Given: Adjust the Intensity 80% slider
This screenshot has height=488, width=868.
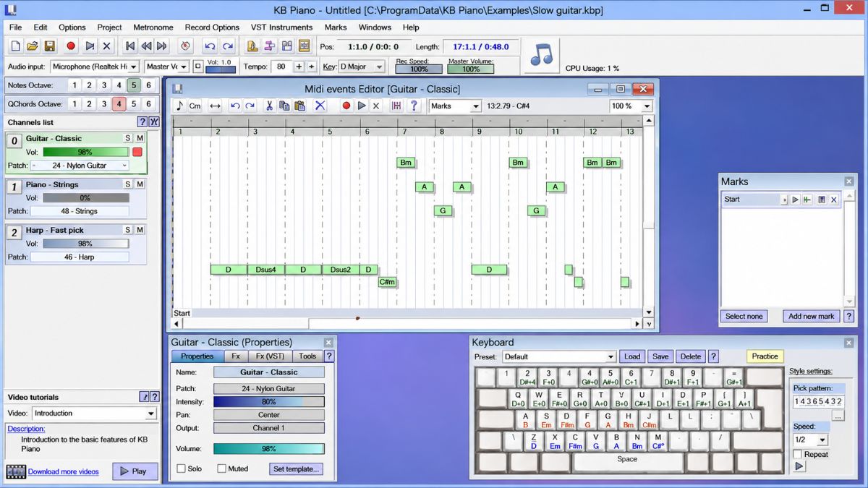Looking at the screenshot, I should pyautogui.click(x=268, y=402).
